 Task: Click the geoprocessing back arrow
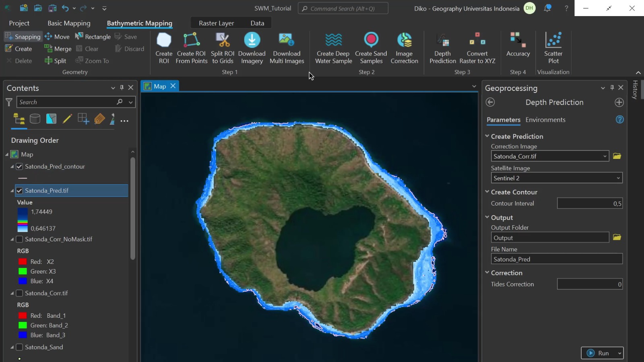(490, 102)
